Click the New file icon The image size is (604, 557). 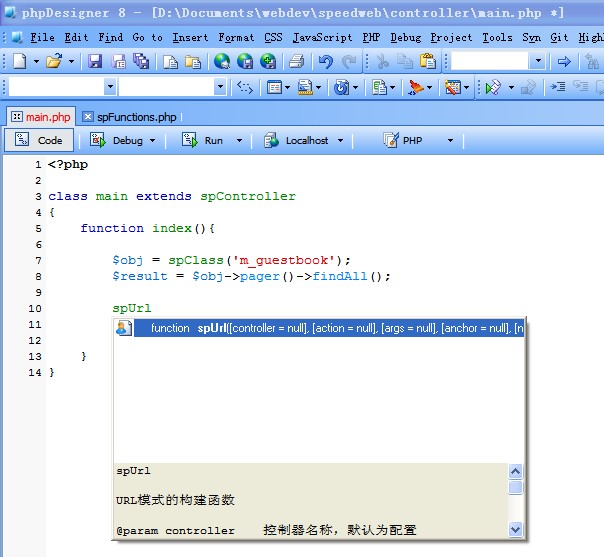[x=20, y=61]
